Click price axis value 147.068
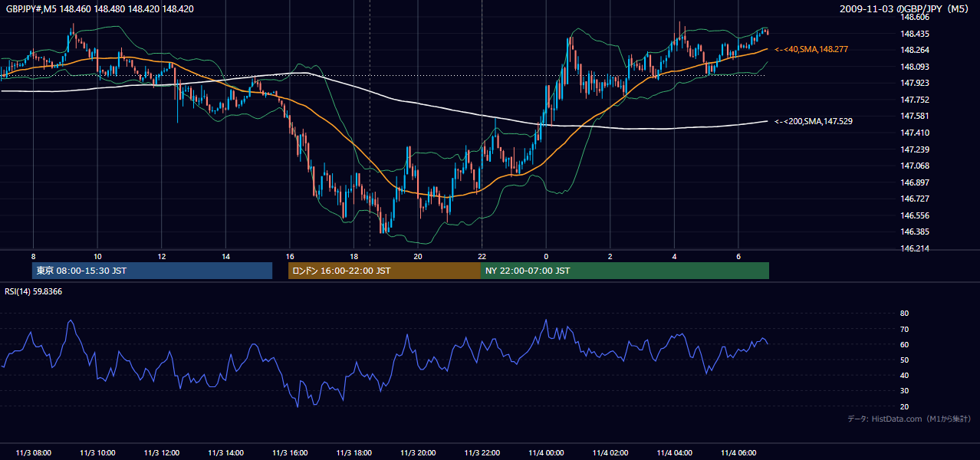Screen dimensions: 980x460 pos(914,166)
